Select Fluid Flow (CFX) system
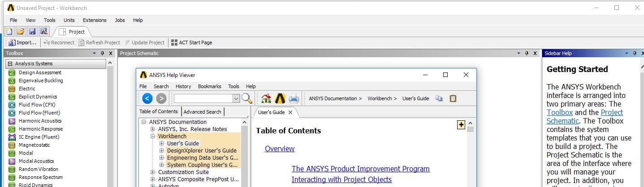Viewport: 644px width, 187px height. point(37,105)
